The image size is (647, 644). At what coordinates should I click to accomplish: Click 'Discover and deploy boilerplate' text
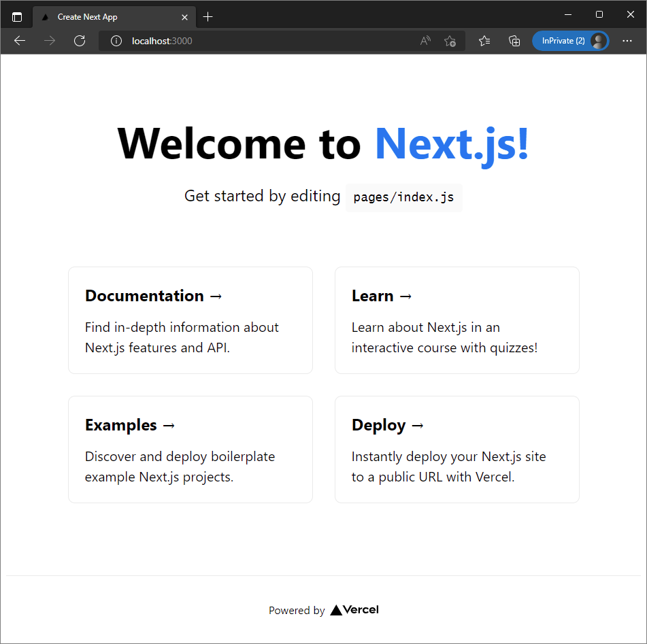180,456
